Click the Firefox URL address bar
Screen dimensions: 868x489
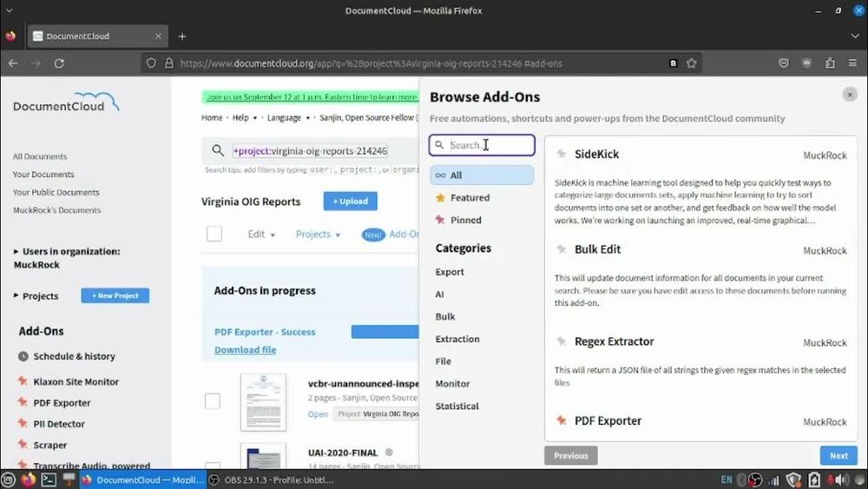(x=421, y=63)
